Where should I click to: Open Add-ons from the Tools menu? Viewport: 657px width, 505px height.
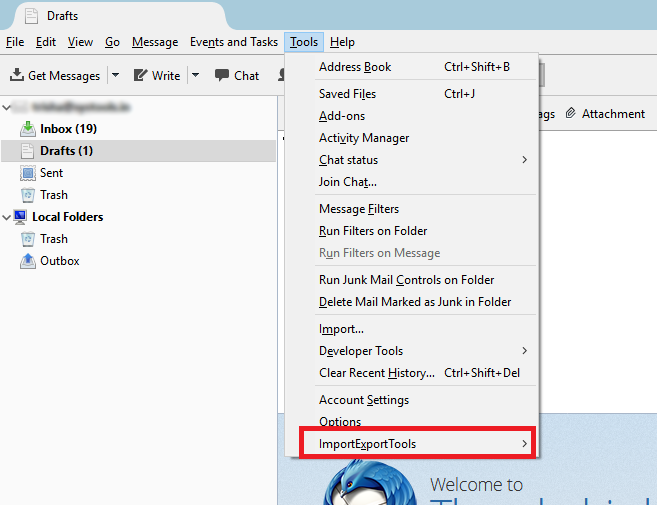click(x=411, y=116)
